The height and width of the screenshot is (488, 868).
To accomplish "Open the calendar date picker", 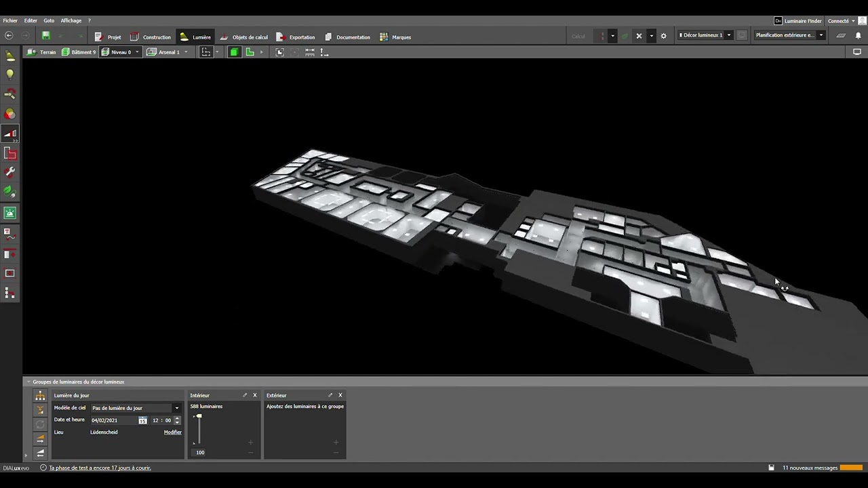I will pyautogui.click(x=142, y=420).
